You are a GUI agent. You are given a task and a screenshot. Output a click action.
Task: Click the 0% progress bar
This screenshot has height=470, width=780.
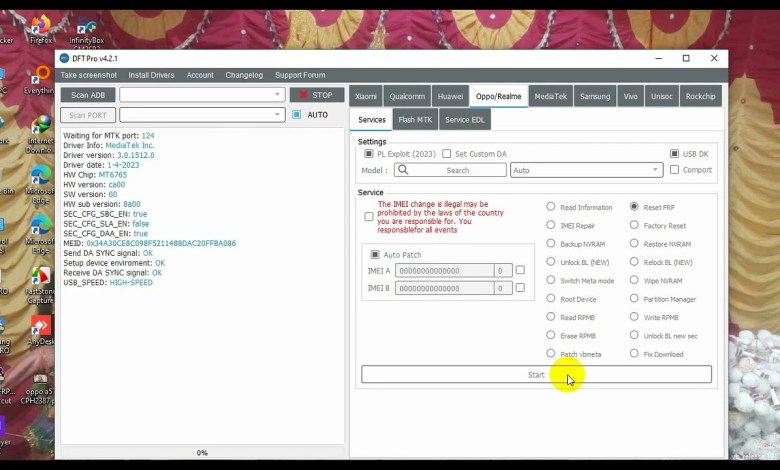202,453
